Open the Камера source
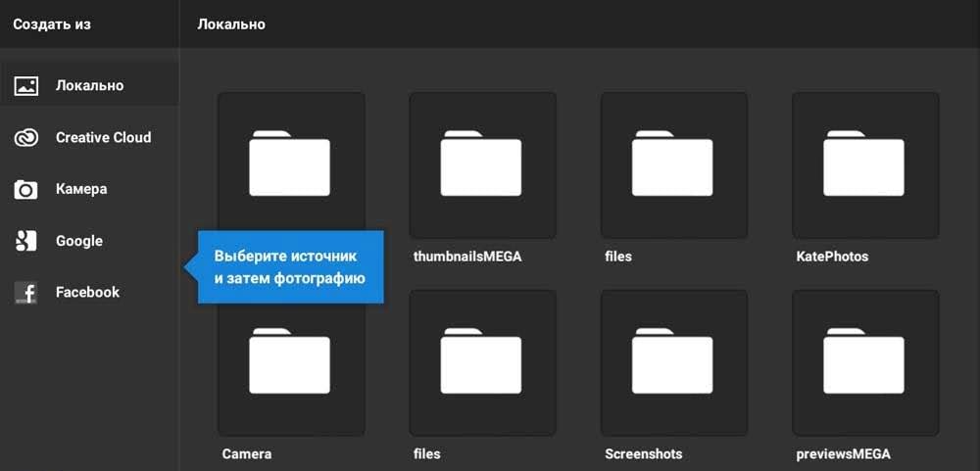980x471 pixels. [x=89, y=189]
